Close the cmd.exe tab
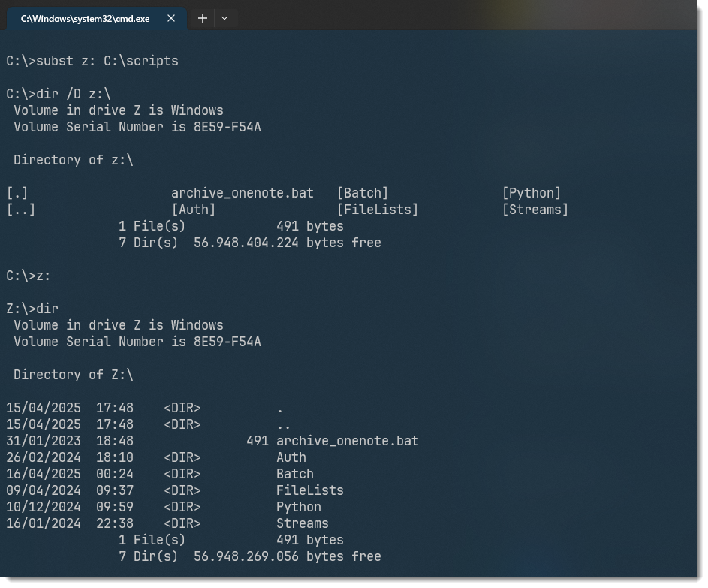This screenshot has width=708, height=588. tap(171, 18)
